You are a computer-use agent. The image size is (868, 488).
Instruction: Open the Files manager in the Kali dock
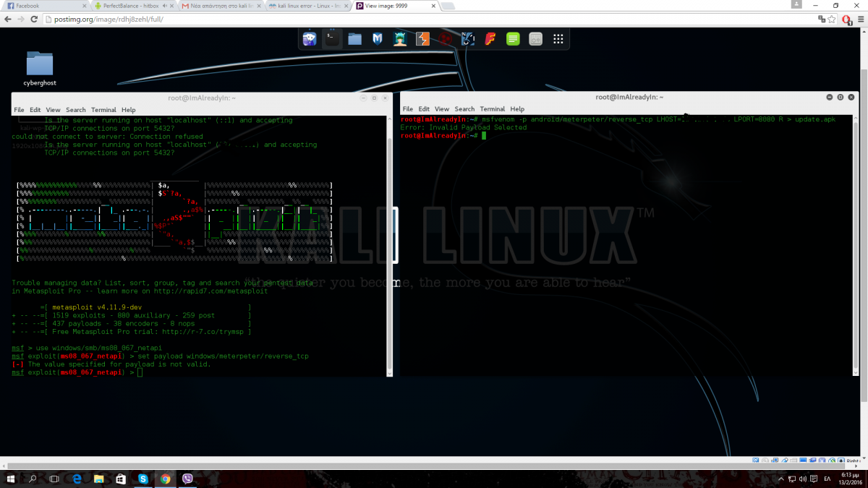click(x=354, y=39)
